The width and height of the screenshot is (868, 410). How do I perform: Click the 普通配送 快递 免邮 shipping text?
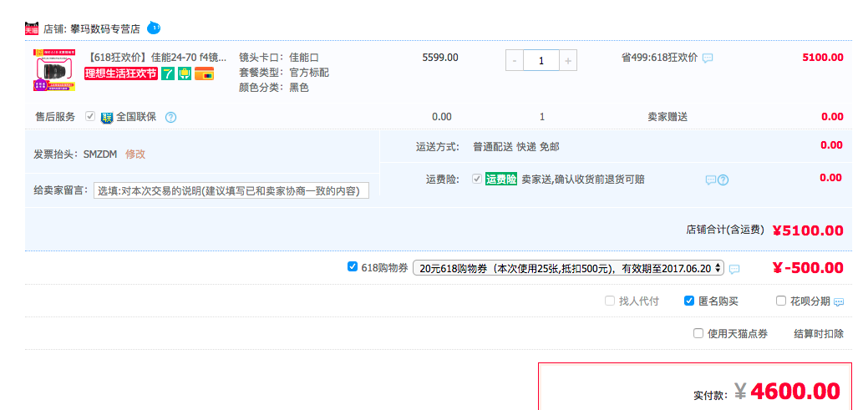pos(516,147)
